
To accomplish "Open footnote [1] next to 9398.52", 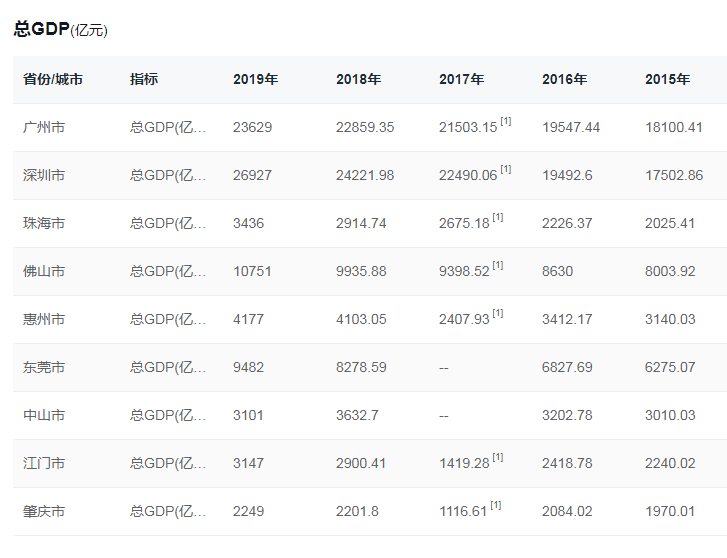I will point(498,266).
